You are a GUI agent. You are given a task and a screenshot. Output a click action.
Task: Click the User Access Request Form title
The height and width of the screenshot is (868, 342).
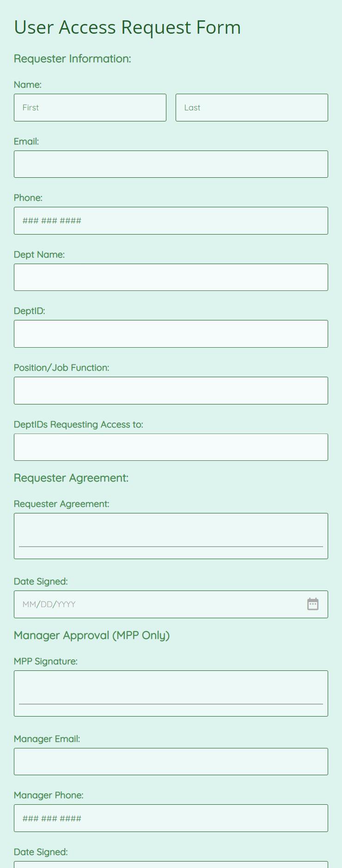128,27
